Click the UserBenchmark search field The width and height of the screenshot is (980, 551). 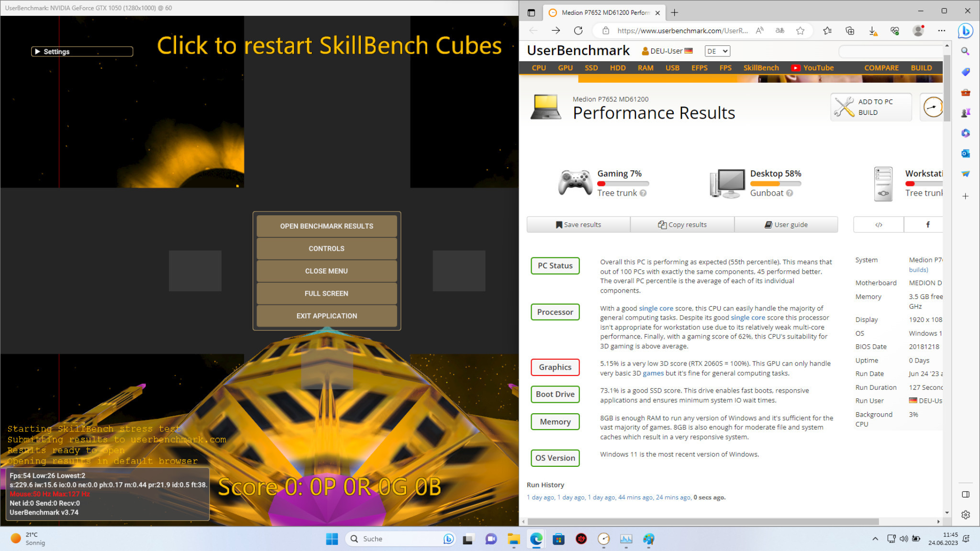point(890,51)
